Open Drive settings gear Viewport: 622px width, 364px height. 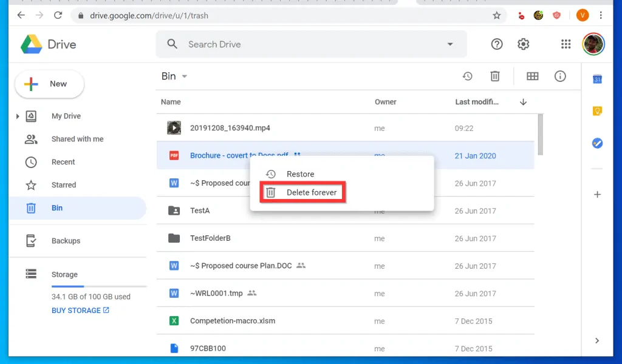click(523, 44)
